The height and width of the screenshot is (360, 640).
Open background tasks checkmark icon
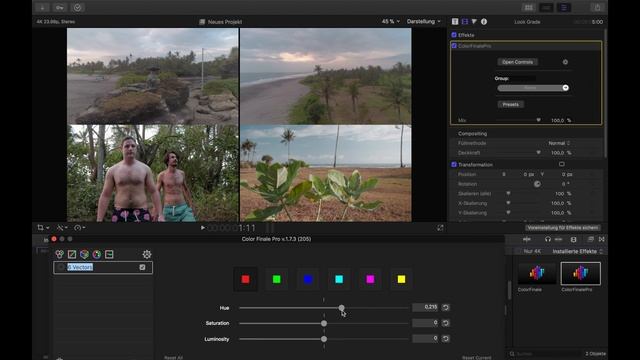click(77, 7)
